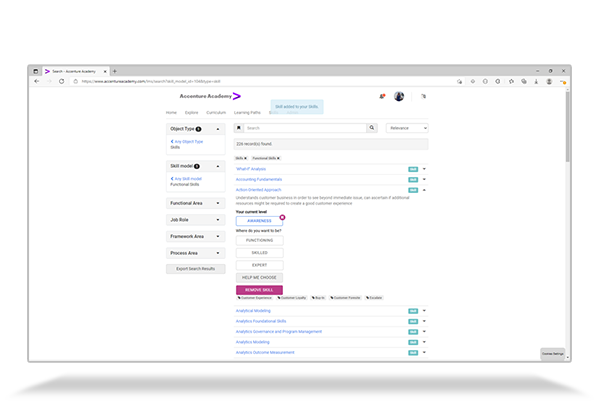Click the pink marker on the Awareness button

click(x=282, y=217)
